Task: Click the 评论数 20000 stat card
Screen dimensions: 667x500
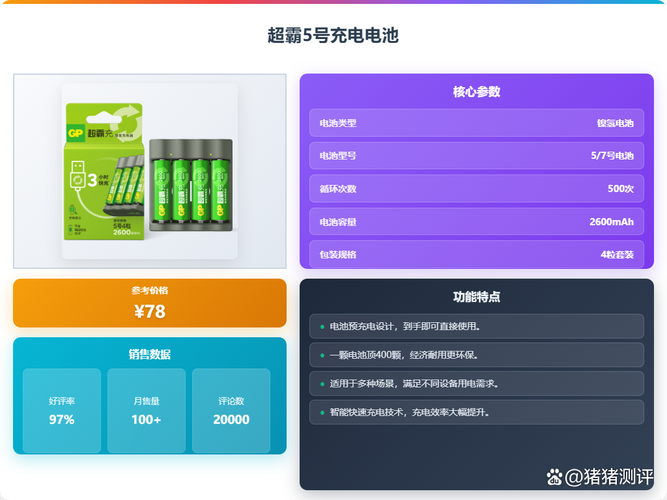Action: 231,410
